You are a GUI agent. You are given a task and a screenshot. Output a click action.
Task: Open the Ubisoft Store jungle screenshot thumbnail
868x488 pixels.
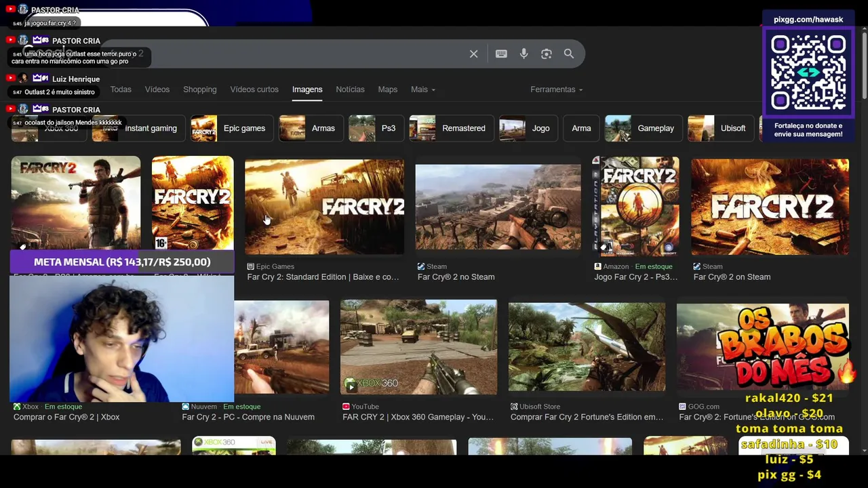click(x=587, y=347)
